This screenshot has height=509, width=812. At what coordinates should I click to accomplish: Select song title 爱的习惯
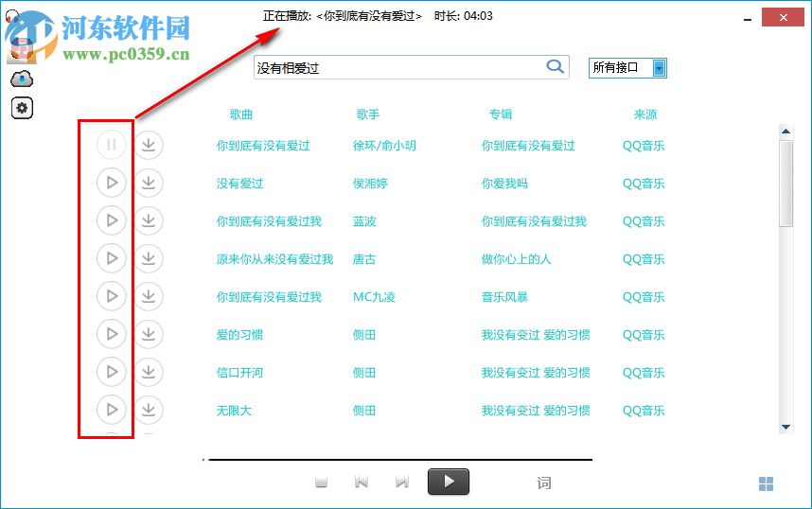tap(239, 335)
